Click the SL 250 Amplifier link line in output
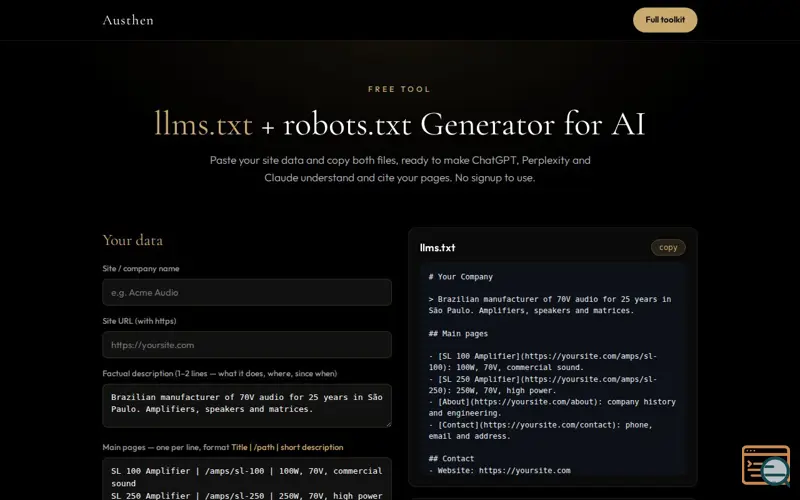 543,385
